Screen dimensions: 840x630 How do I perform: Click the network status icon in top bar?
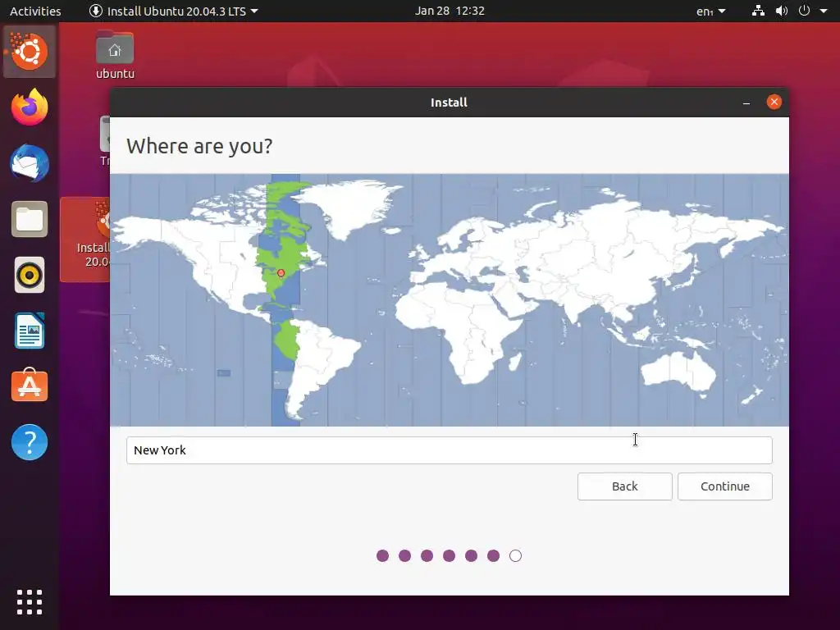pos(758,11)
